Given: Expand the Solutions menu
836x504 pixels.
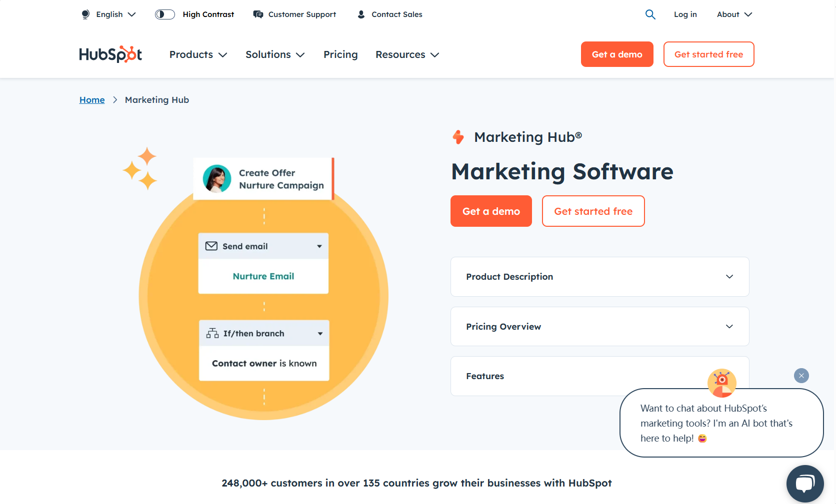Looking at the screenshot, I should pyautogui.click(x=275, y=54).
